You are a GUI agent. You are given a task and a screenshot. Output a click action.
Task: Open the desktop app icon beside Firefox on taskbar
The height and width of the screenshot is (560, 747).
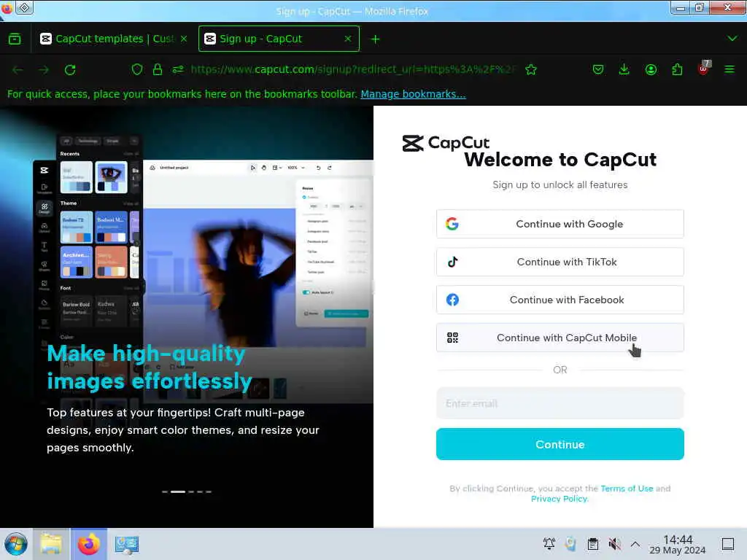[127, 544]
